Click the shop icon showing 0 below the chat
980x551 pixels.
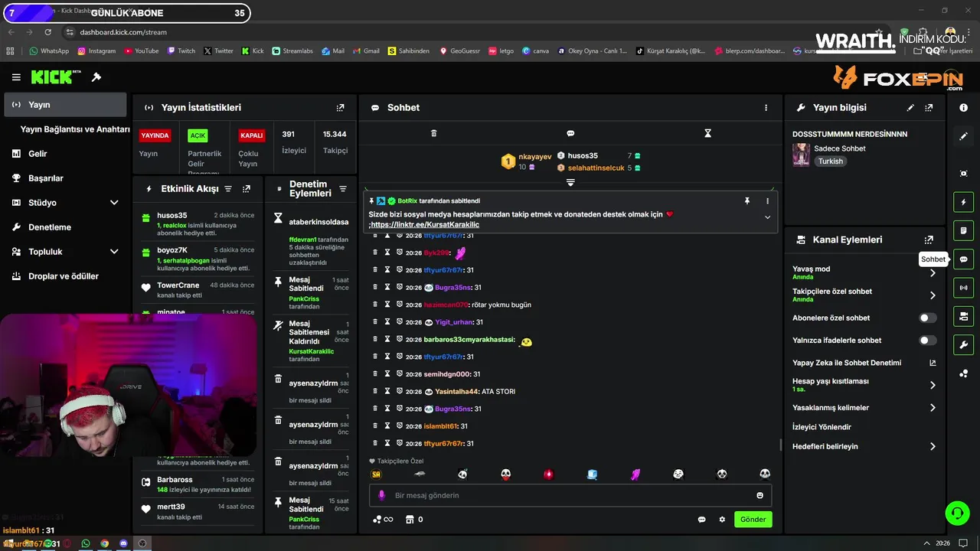click(414, 520)
